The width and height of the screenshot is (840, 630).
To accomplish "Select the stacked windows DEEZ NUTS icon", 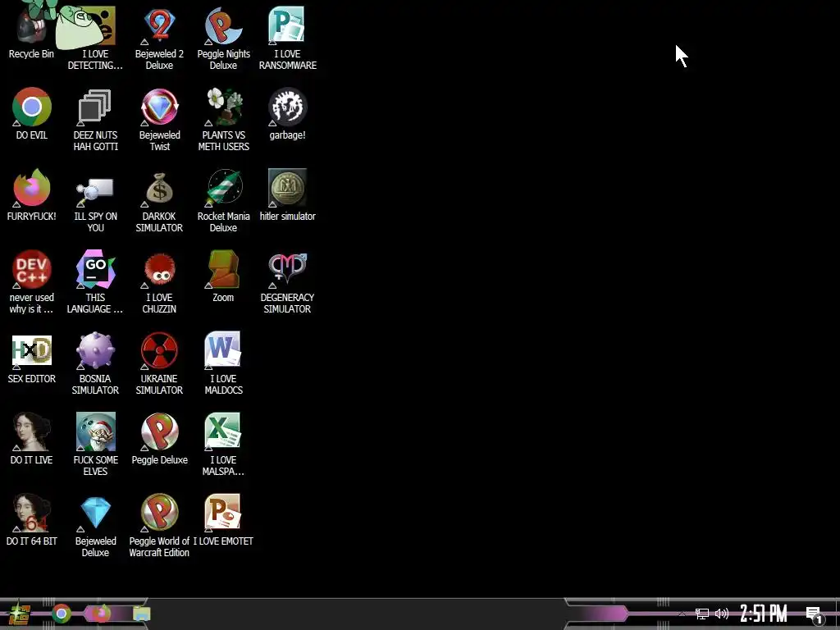I will [95, 107].
